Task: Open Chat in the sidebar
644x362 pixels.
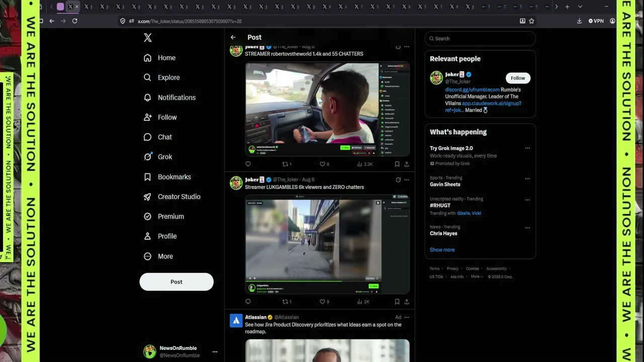Action: 157,137
